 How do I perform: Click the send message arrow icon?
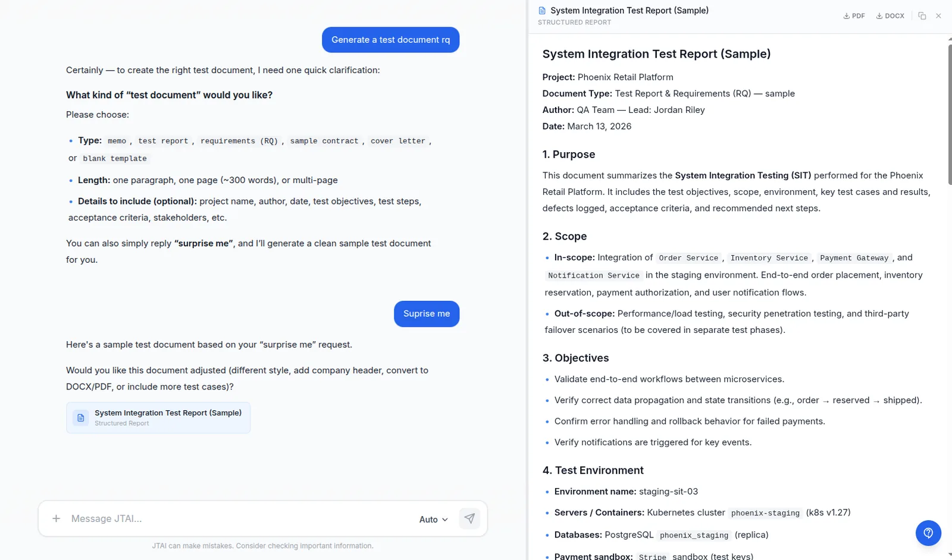point(469,518)
